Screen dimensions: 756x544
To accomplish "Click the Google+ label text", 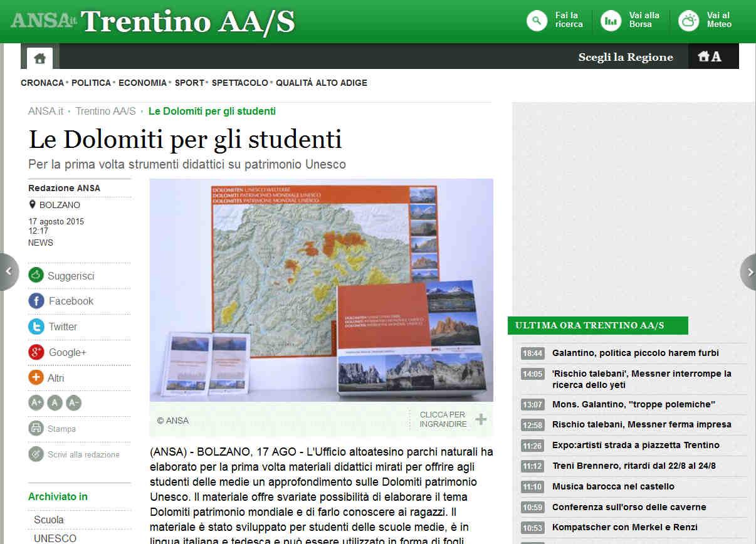I will pos(68,352).
